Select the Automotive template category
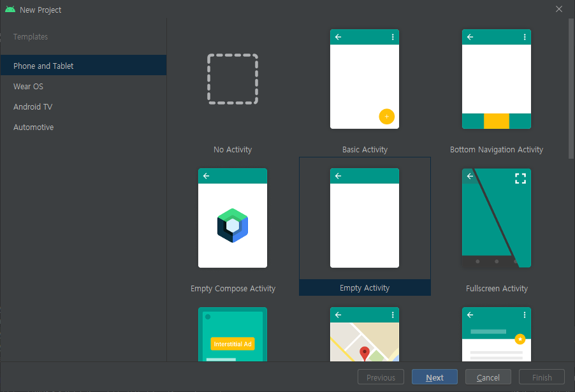The width and height of the screenshot is (575, 392). tap(84, 127)
